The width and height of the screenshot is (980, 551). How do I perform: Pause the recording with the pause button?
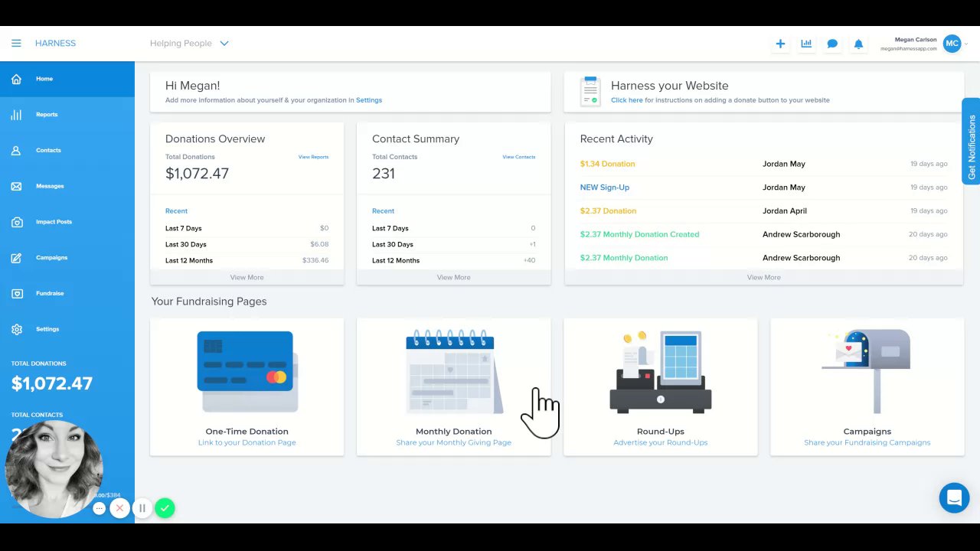point(142,508)
